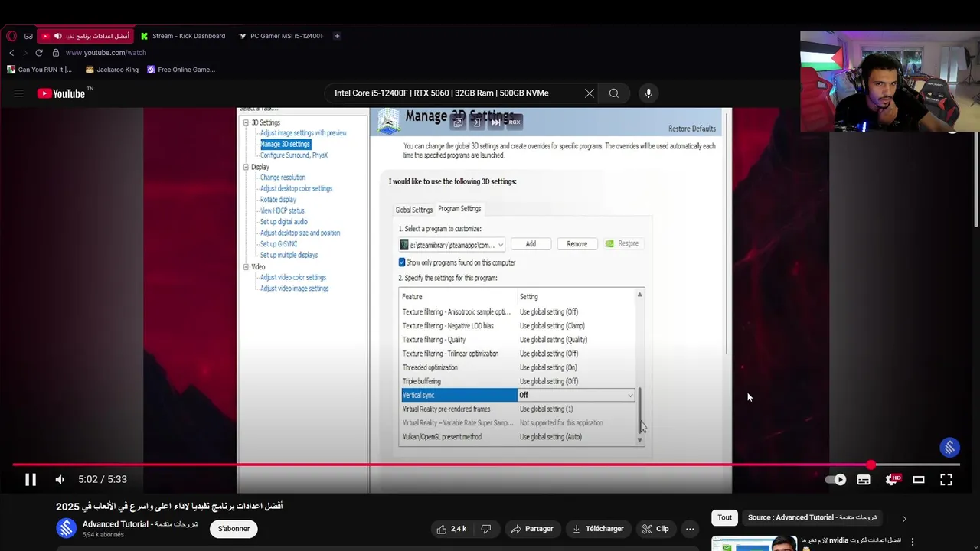This screenshot has width=980, height=551.
Task: Clear the YouTube search box text
Action: (x=589, y=93)
